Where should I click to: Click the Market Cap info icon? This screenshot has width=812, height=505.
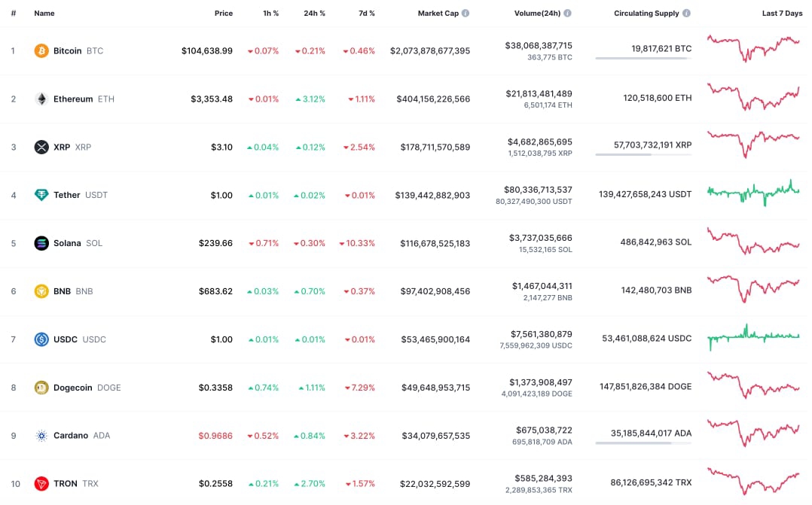click(x=466, y=14)
